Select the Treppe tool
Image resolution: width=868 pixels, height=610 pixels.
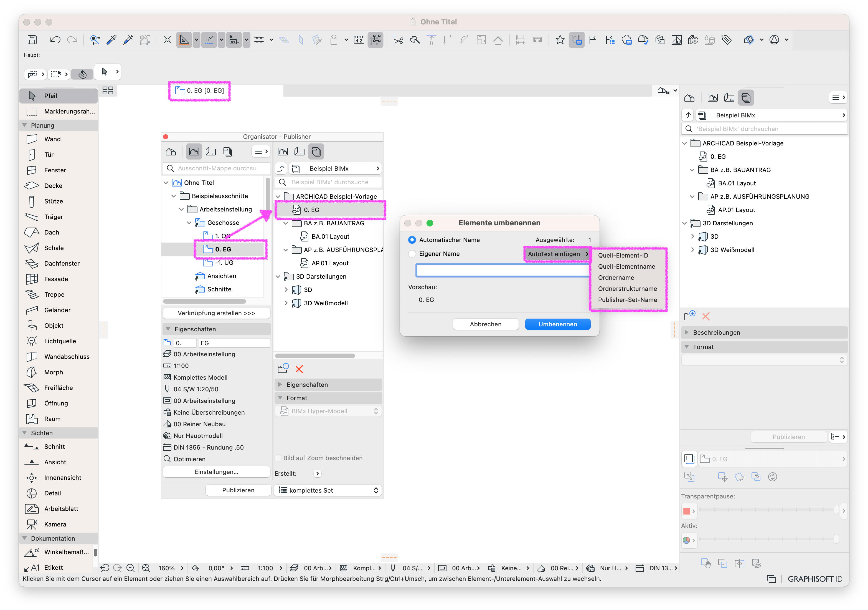point(59,294)
